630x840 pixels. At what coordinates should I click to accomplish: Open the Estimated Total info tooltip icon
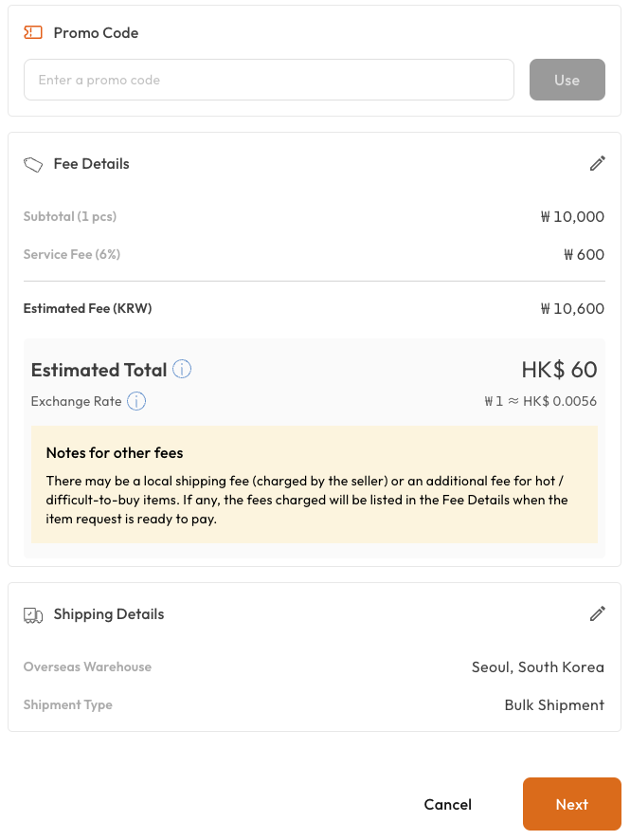[x=183, y=370]
